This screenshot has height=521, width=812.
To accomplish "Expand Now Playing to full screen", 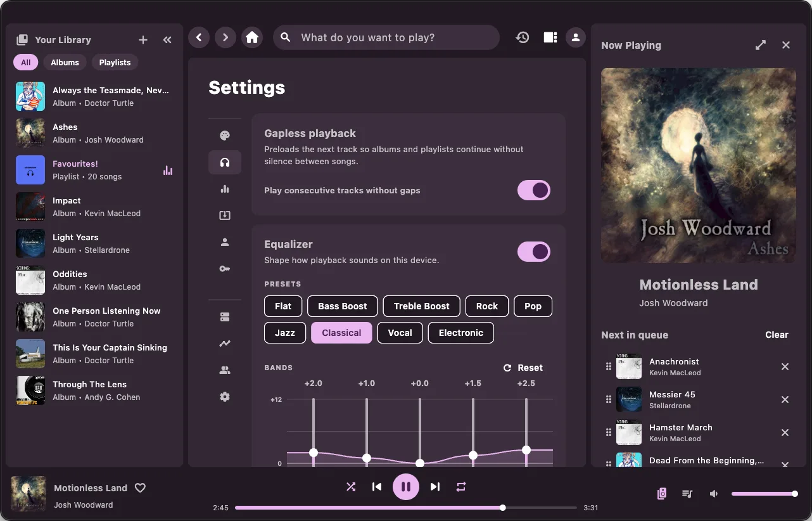I will tap(761, 45).
